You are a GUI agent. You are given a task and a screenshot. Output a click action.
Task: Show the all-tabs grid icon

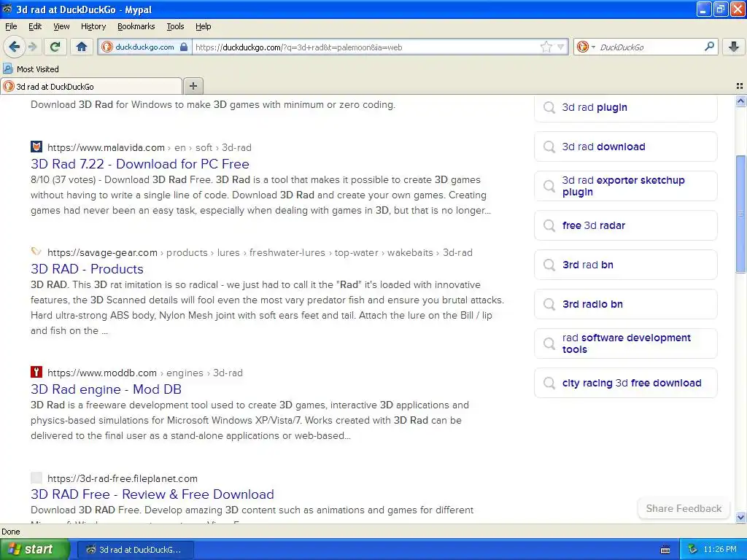pyautogui.click(x=740, y=86)
